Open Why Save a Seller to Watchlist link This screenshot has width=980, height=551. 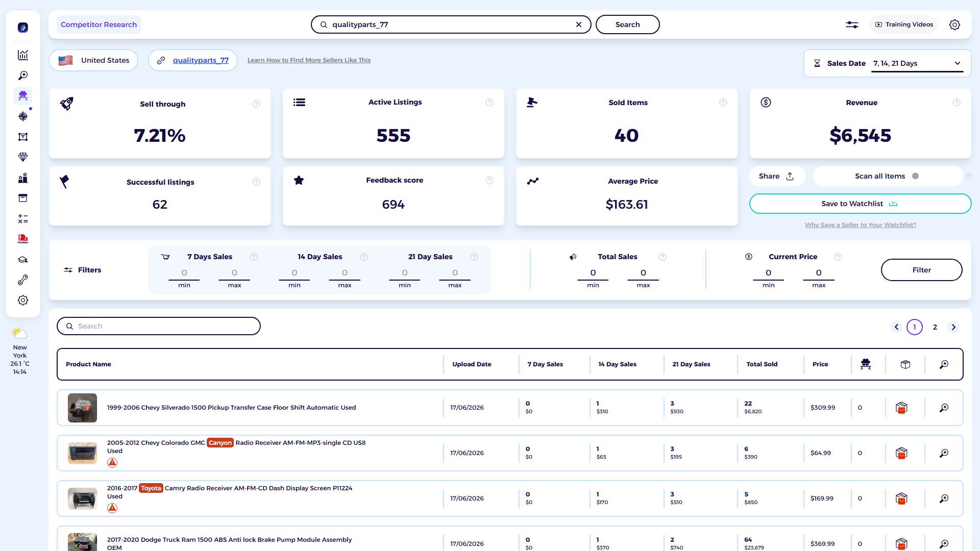click(860, 225)
